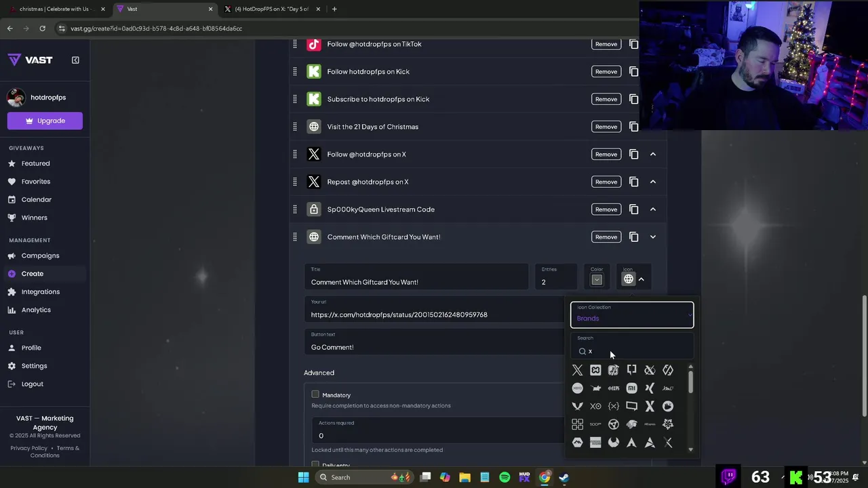The width and height of the screenshot is (868, 488).
Task: Open Spotify from the taskbar
Action: [505, 477]
